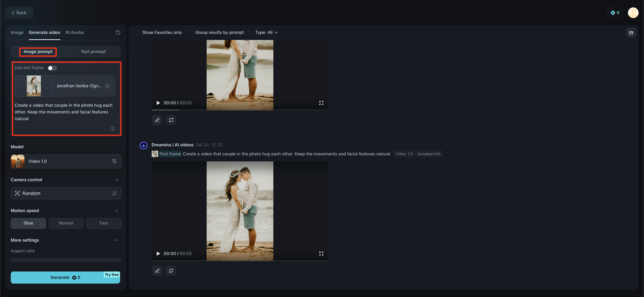Screen dimensions: 644x297
Task: Select the Image prompt tab
Action: click(38, 52)
